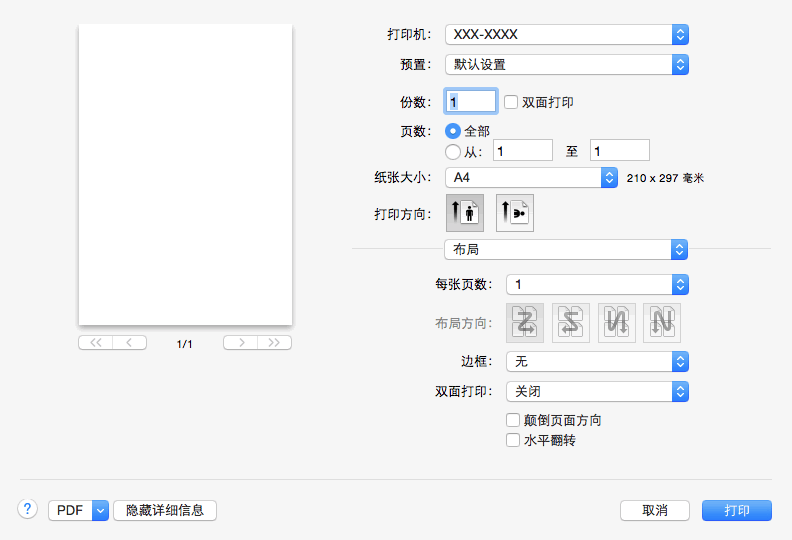Click the PDF button

coord(70,510)
